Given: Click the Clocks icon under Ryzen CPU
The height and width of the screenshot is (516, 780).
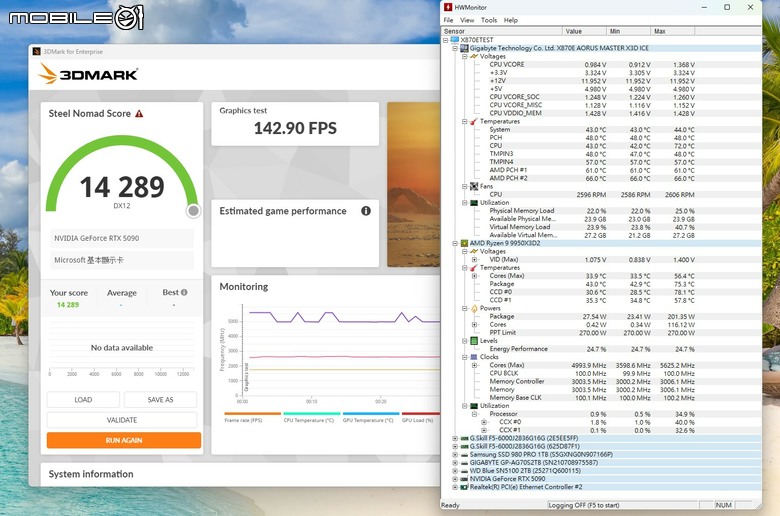Looking at the screenshot, I should (x=474, y=357).
